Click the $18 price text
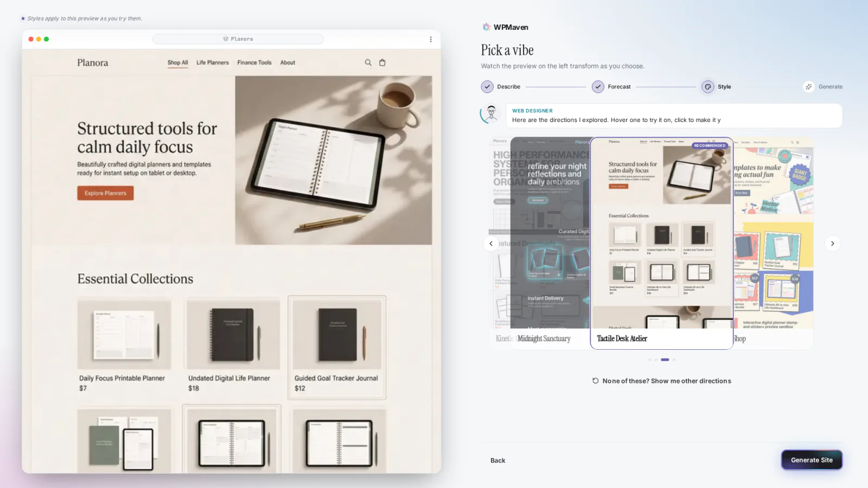 click(x=194, y=388)
